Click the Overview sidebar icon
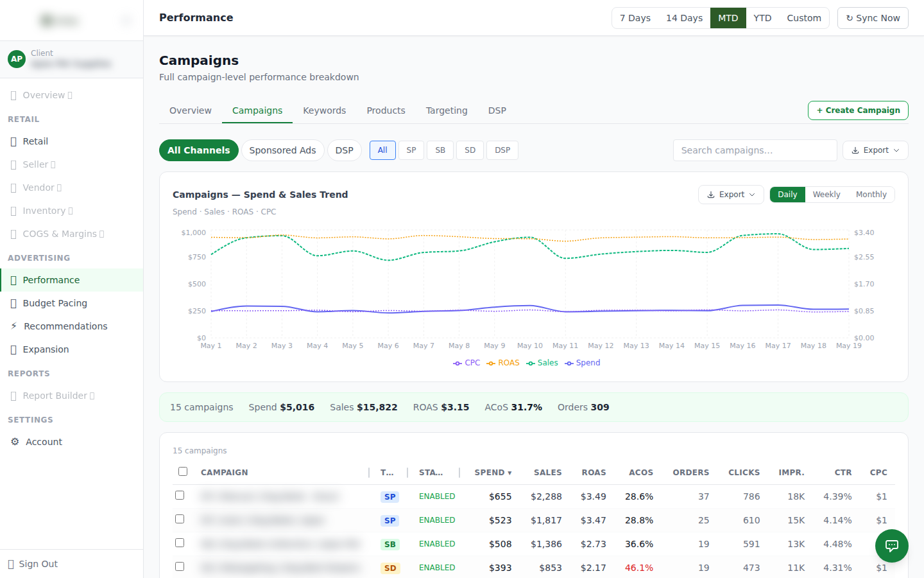The width and height of the screenshot is (924, 578). pos(13,95)
